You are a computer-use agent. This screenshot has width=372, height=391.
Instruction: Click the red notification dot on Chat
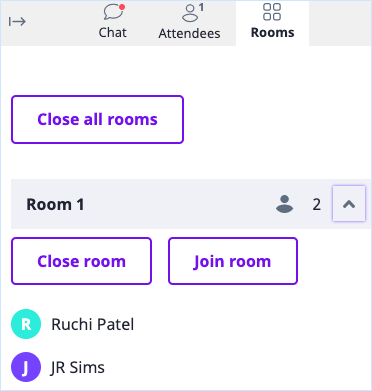pyautogui.click(x=122, y=7)
